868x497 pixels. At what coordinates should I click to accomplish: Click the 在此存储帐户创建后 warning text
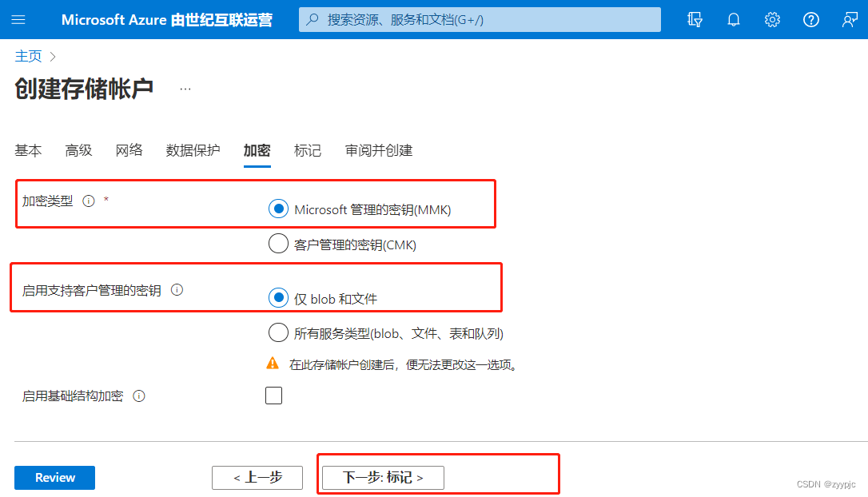405,364
